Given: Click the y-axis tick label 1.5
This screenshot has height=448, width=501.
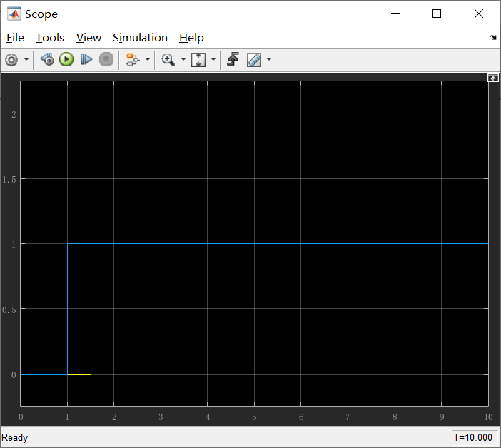Looking at the screenshot, I should (9, 180).
